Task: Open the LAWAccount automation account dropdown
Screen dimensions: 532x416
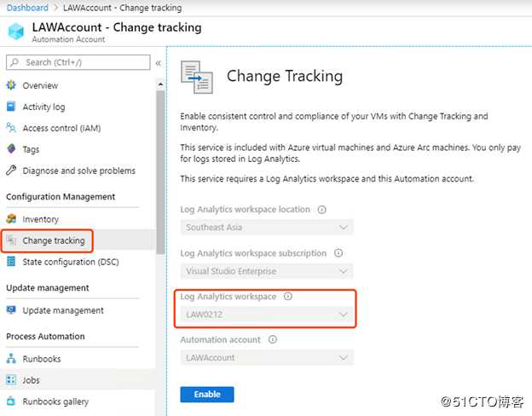Action: click(267, 358)
